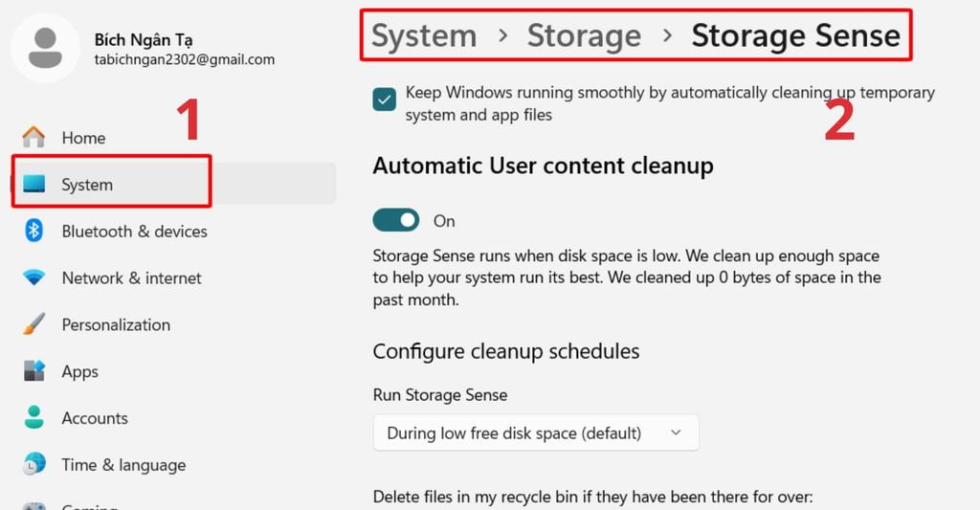
Task: Click the Network wifi icon
Action: click(33, 277)
